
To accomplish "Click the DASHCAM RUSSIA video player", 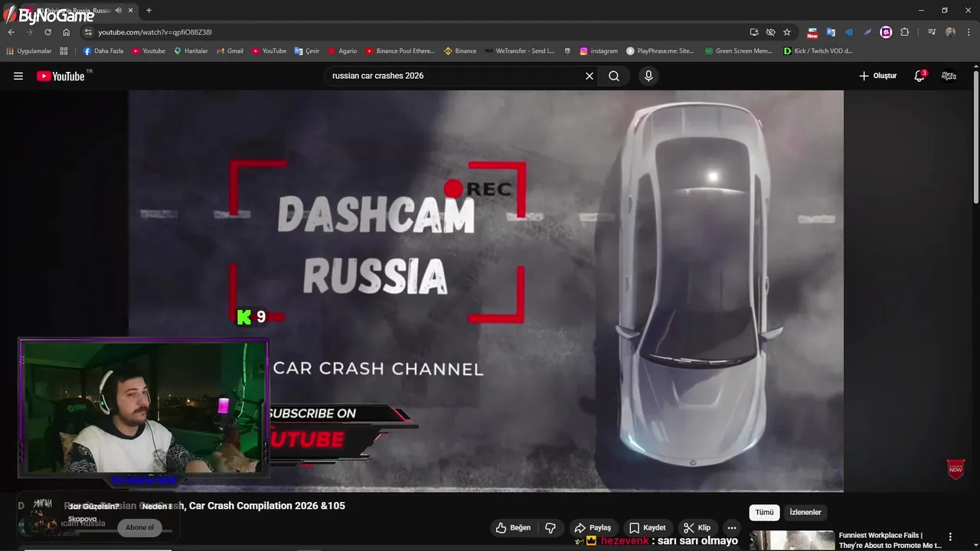I will [x=485, y=291].
